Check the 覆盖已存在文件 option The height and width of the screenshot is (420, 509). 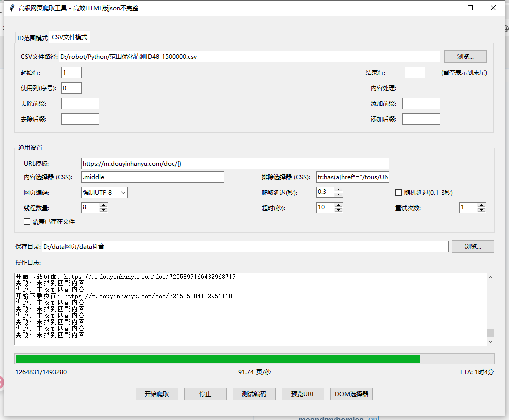(27, 221)
